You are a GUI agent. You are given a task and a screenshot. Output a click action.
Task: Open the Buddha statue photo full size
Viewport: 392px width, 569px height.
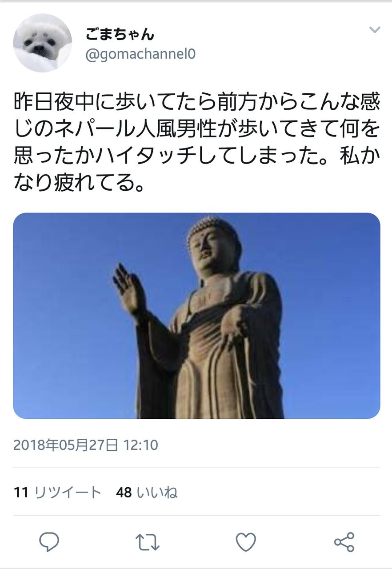coord(196,316)
